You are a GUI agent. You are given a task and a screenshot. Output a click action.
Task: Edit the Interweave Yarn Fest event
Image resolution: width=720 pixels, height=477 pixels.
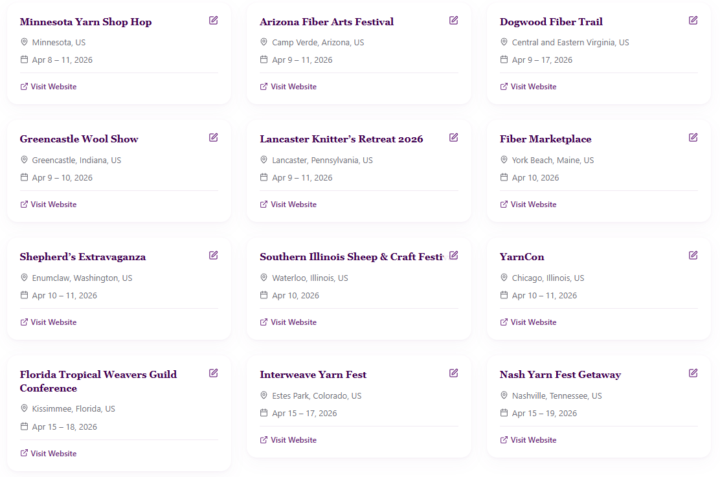point(454,373)
